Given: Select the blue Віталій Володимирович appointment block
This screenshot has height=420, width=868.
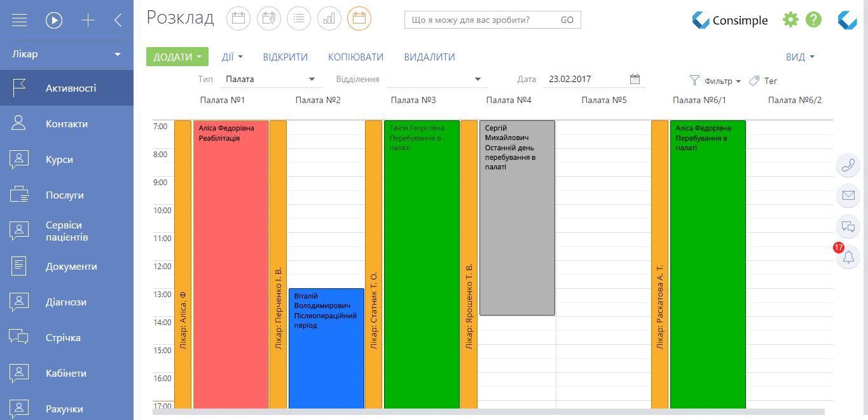Looking at the screenshot, I should [326, 348].
